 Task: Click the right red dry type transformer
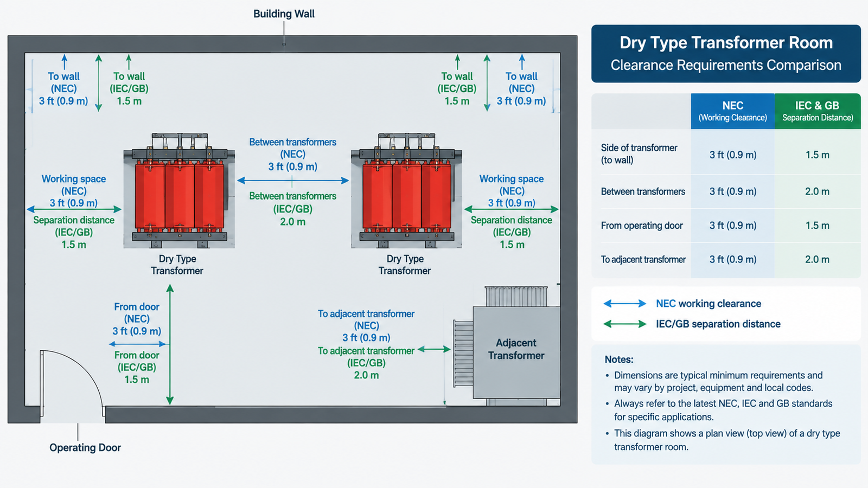point(406,191)
